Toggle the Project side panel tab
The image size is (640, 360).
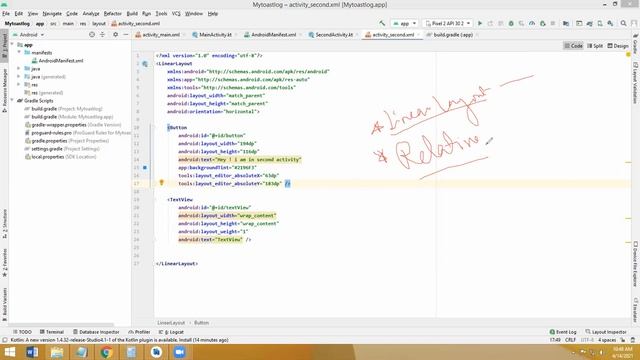4,46
